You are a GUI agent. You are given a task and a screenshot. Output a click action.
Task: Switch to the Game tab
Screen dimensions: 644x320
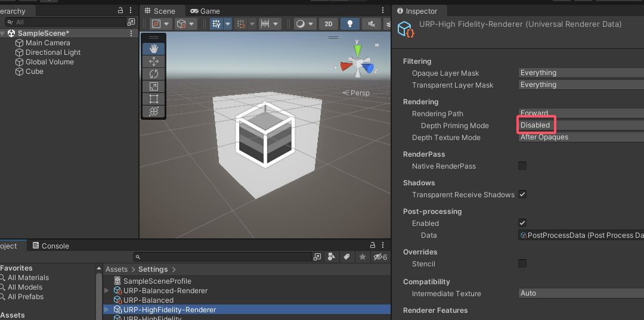[x=205, y=11]
